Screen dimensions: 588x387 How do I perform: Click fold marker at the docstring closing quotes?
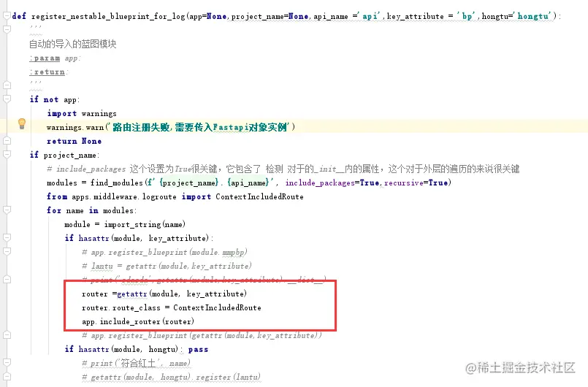pyautogui.click(x=7, y=85)
